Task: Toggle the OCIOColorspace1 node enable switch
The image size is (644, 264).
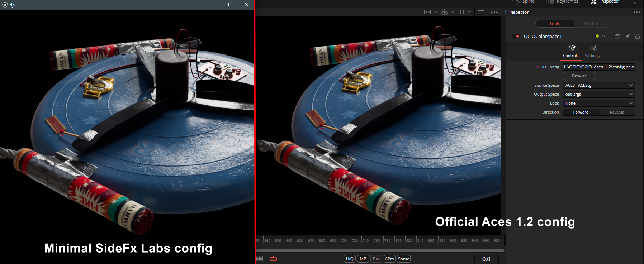Action: coord(516,36)
